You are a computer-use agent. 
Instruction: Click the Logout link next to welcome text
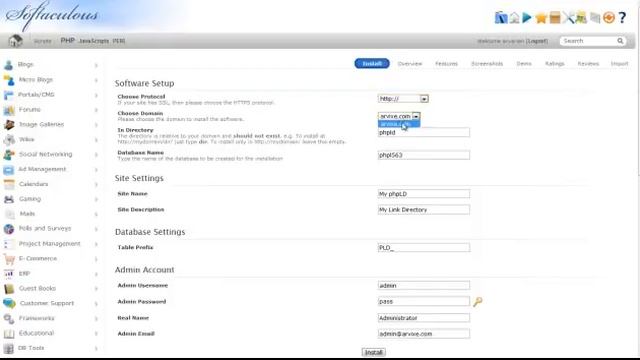click(537, 41)
